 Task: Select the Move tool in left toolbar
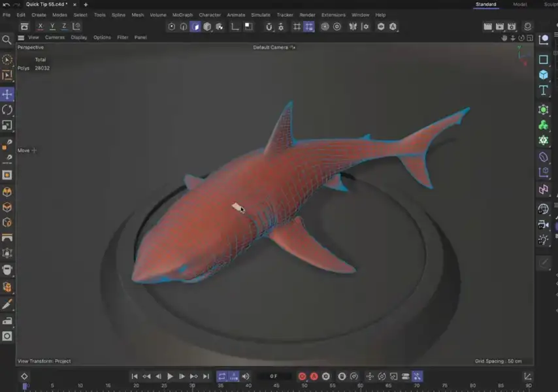7,94
